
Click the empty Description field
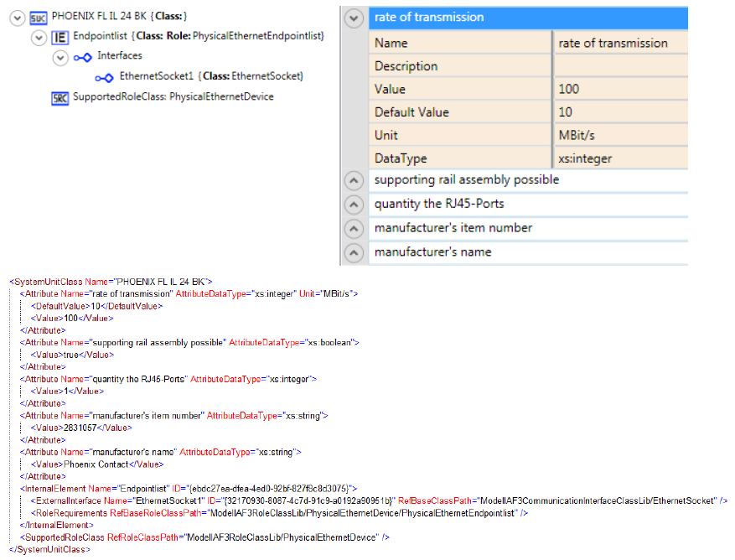pos(620,66)
